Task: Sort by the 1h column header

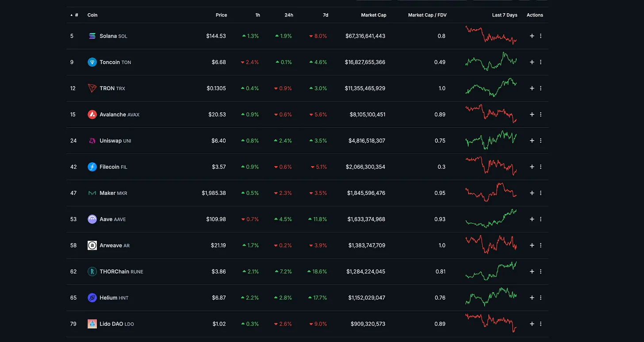Action: 257,15
